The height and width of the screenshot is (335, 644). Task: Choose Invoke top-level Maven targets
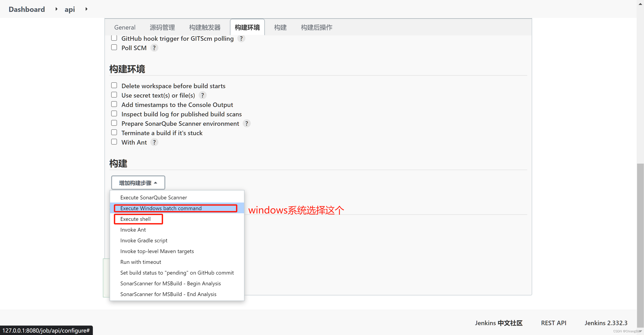[x=177, y=251]
